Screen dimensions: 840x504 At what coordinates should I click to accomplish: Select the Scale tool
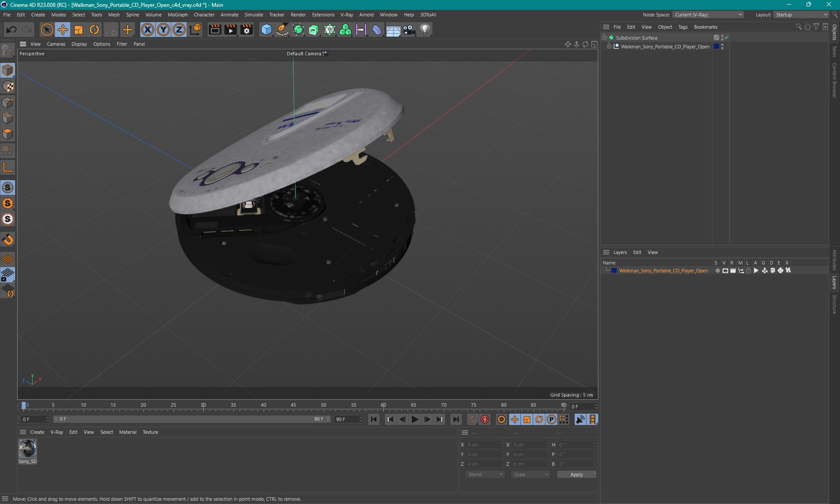78,29
